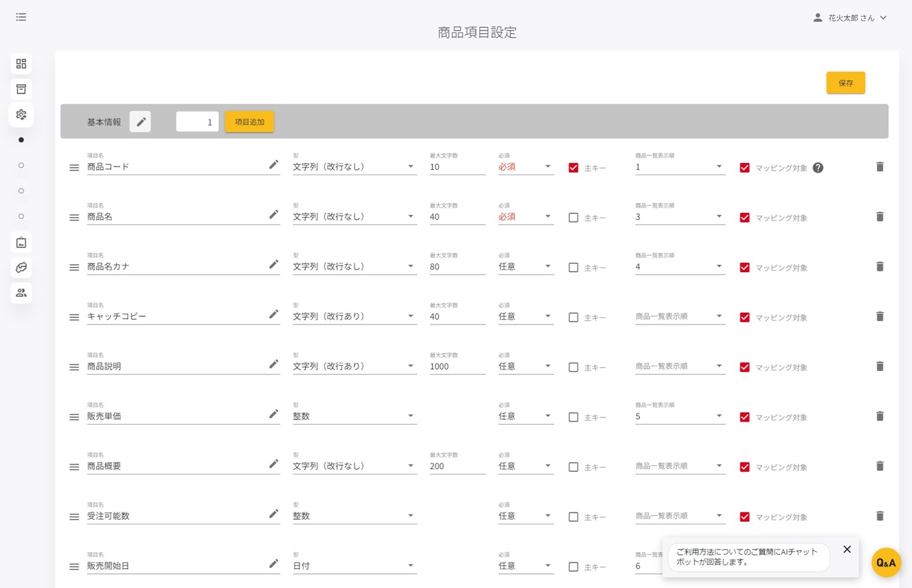
Task: Open the members icon at sidebar bottom
Action: [21, 292]
